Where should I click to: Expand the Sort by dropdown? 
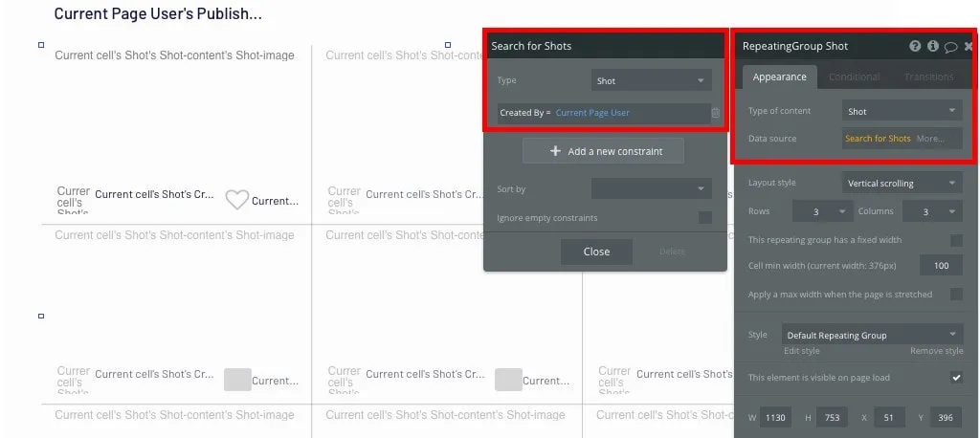point(651,189)
